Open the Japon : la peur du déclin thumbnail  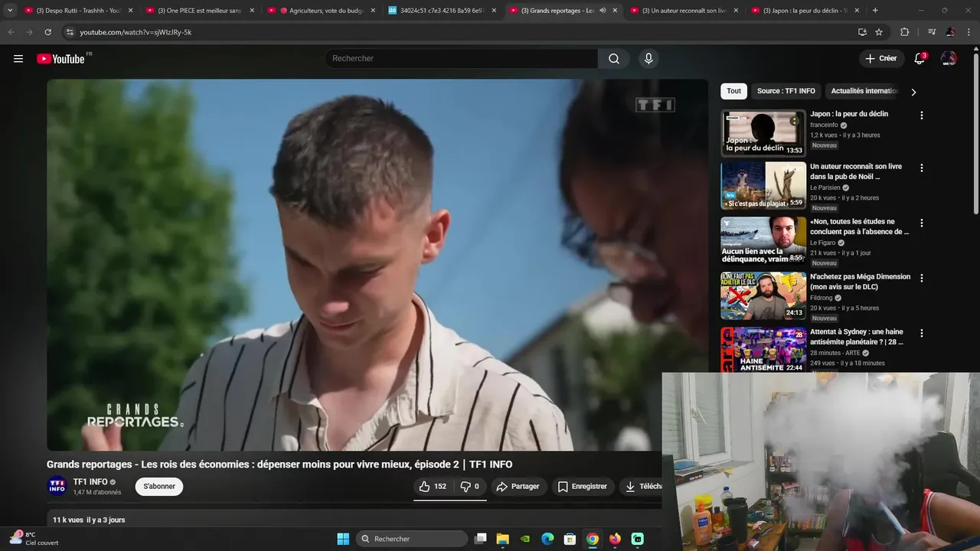(763, 133)
